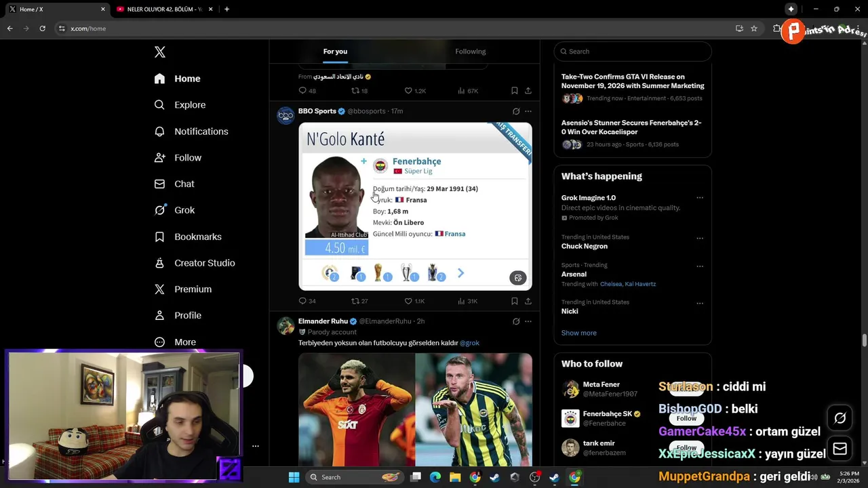Open the Elmander Ruhu profile name
This screenshot has height=488, width=868.
323,321
